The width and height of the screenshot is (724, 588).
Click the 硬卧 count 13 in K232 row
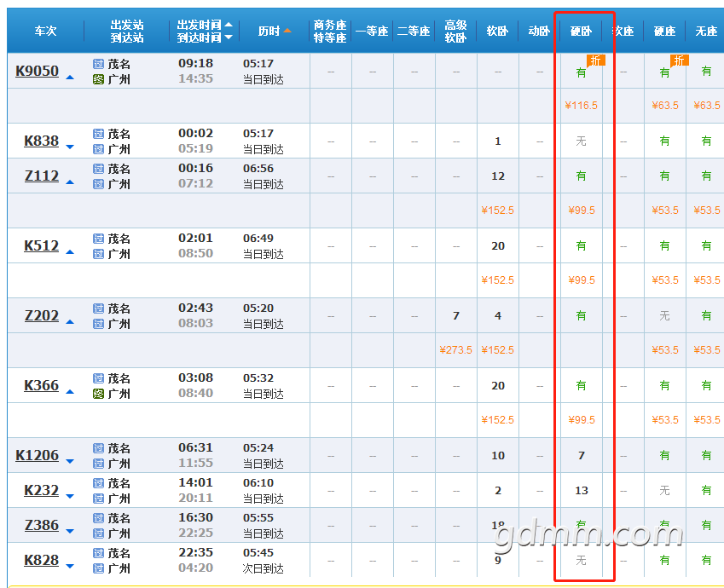[x=582, y=491]
